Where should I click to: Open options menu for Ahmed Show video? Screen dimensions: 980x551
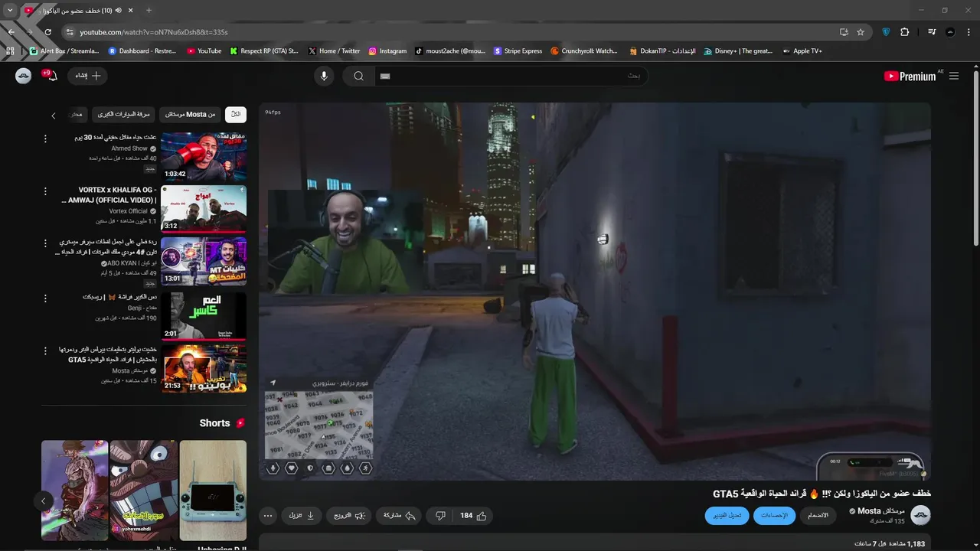click(45, 139)
